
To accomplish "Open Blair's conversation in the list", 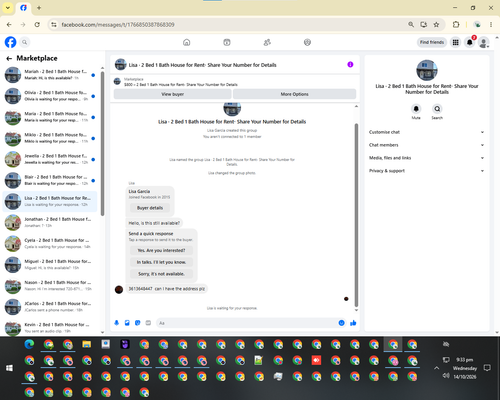I will coord(50,180).
